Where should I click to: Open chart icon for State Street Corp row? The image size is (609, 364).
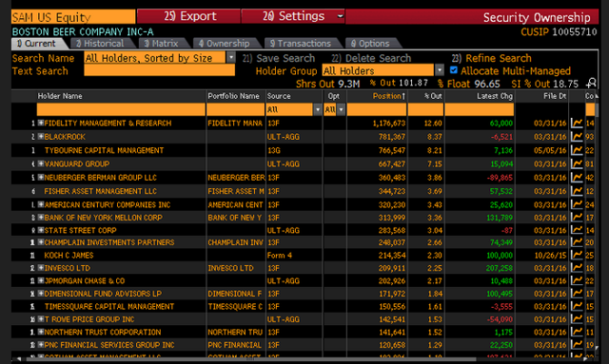click(577, 230)
